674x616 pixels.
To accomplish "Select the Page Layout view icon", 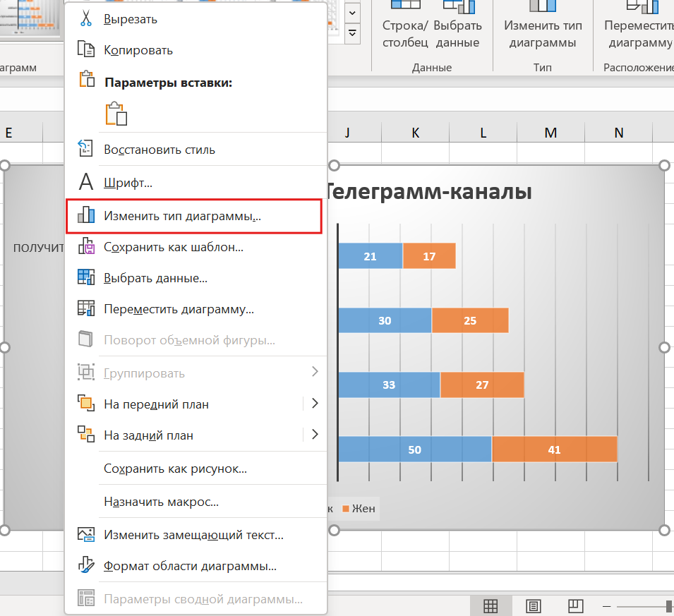I will point(533,605).
